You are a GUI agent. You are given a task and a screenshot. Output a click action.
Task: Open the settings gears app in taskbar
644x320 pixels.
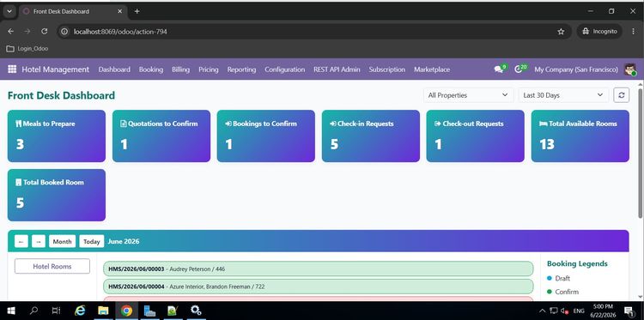(196, 311)
